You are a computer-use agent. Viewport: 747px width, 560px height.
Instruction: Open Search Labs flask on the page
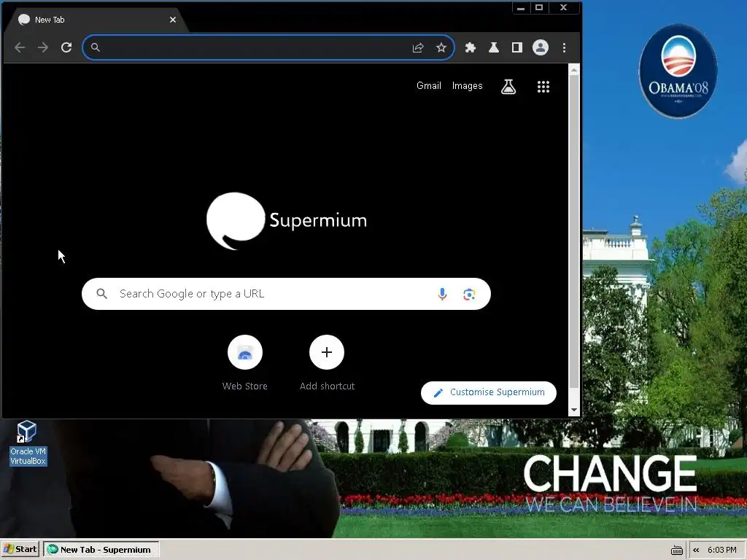tap(508, 87)
